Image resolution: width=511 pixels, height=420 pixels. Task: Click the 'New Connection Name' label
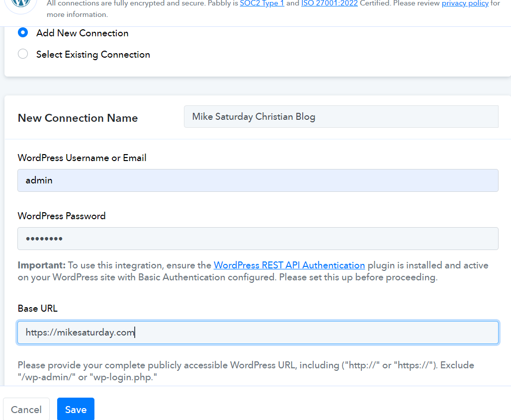pyautogui.click(x=78, y=118)
